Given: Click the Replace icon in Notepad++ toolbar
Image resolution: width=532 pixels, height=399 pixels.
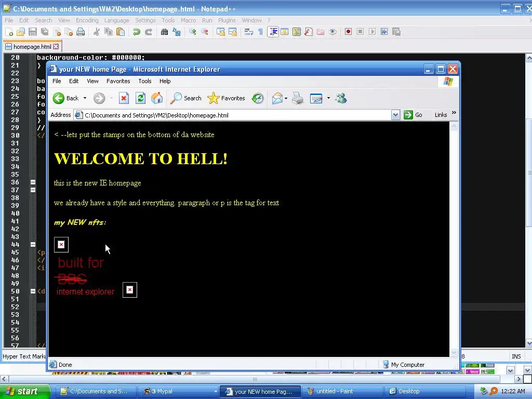Looking at the screenshot, I should 177,32.
